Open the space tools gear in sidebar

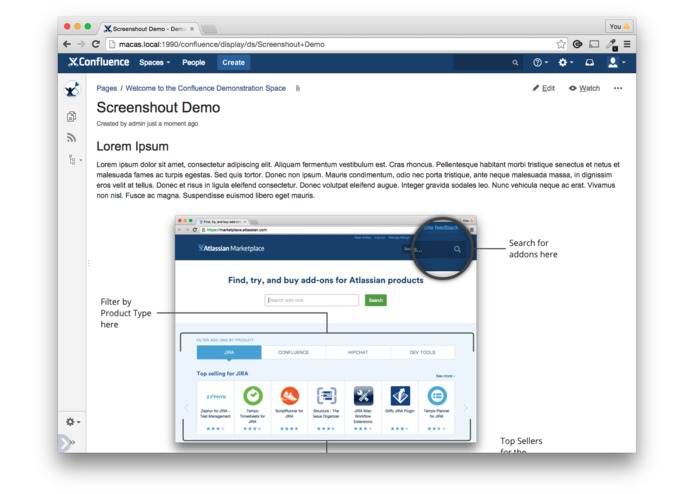pyautogui.click(x=73, y=422)
